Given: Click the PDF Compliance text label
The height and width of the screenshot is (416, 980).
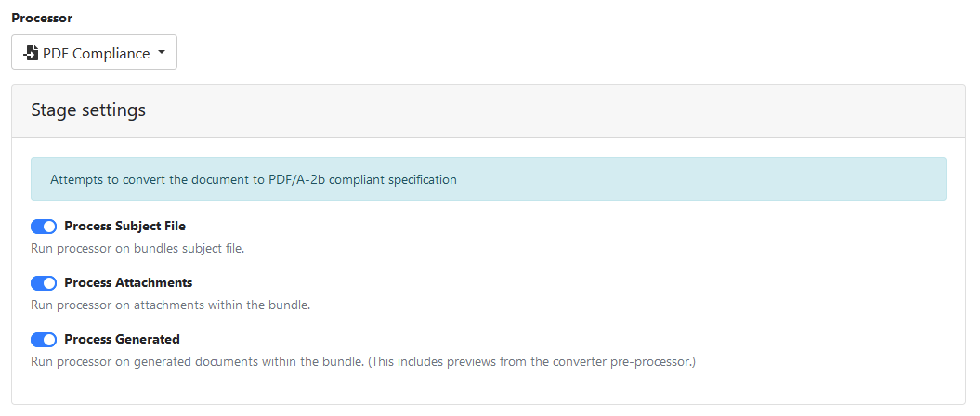Looking at the screenshot, I should [x=96, y=53].
